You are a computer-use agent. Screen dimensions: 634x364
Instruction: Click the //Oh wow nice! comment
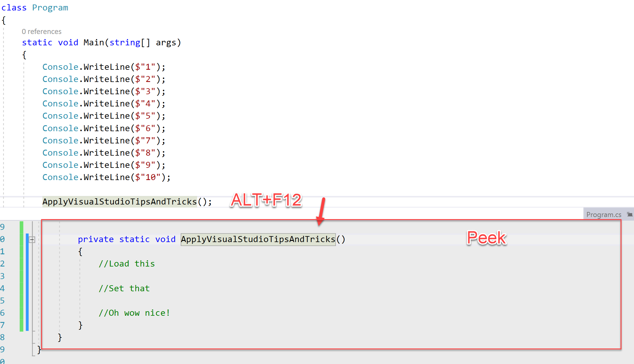point(134,313)
